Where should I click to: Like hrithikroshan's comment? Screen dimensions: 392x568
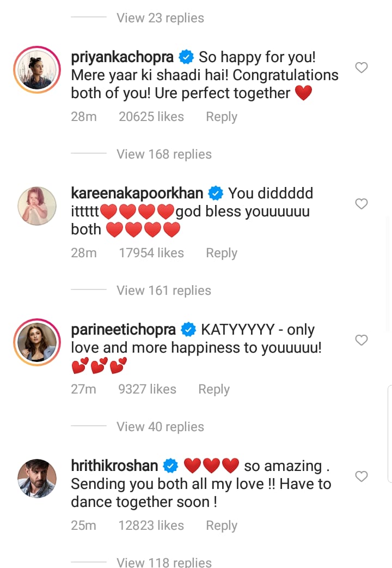[x=361, y=476]
